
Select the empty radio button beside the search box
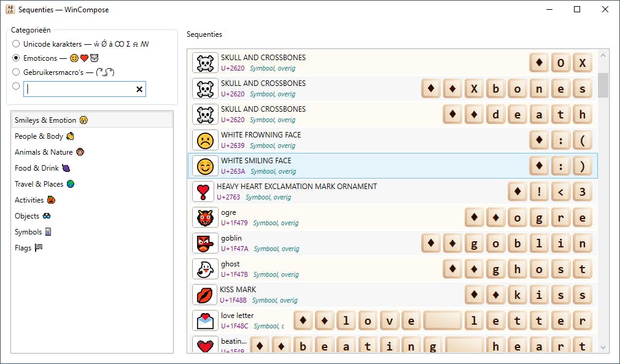[x=16, y=87]
